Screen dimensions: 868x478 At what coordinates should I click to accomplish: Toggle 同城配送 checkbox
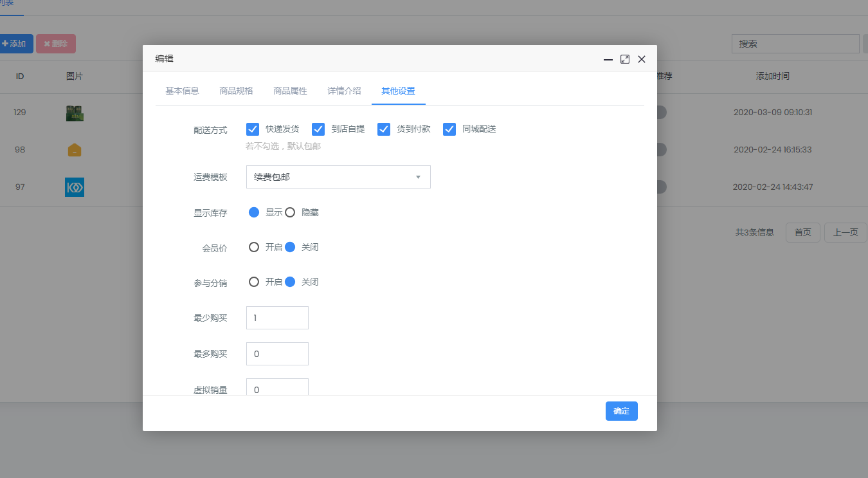click(449, 129)
